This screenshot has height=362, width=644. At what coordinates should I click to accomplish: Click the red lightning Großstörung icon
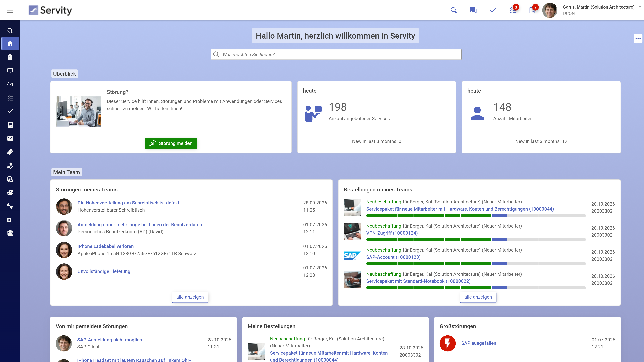coord(447,343)
